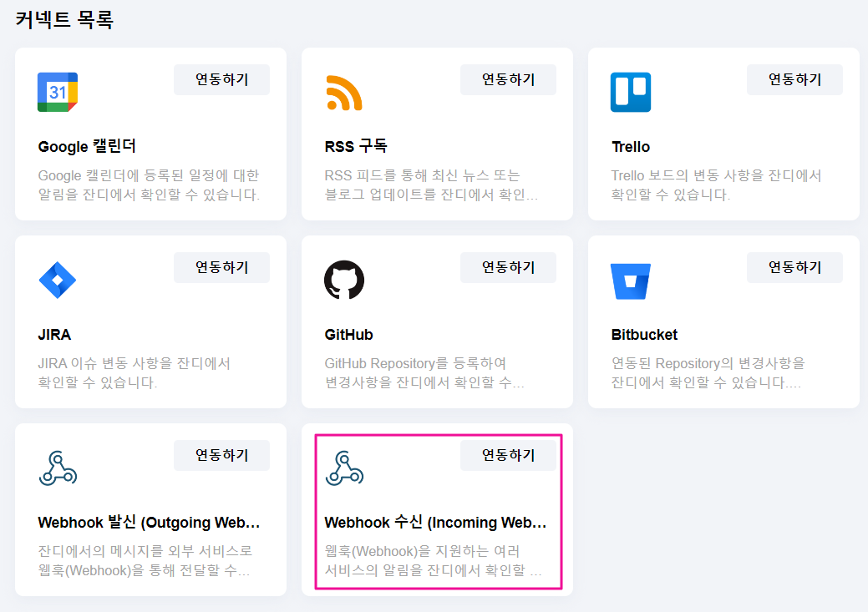
Task: Click the orange RSS feed icon
Action: click(344, 92)
